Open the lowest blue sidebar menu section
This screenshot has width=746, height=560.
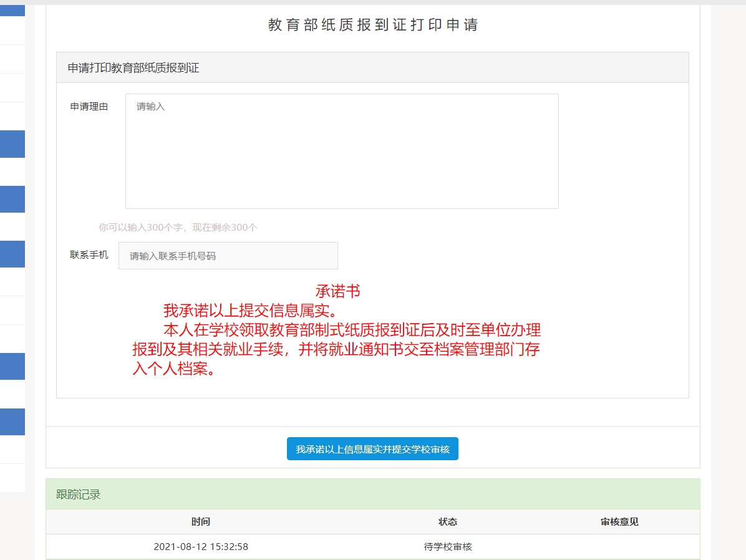12,422
